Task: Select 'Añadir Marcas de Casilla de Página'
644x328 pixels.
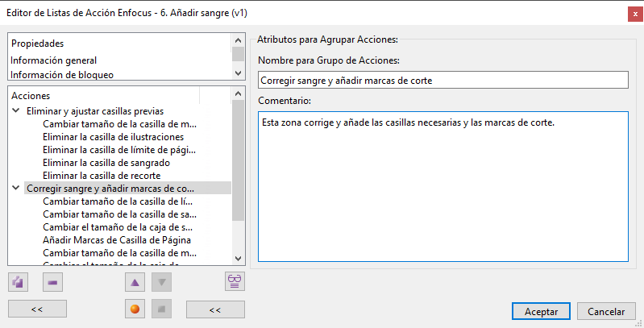Action: tap(117, 239)
